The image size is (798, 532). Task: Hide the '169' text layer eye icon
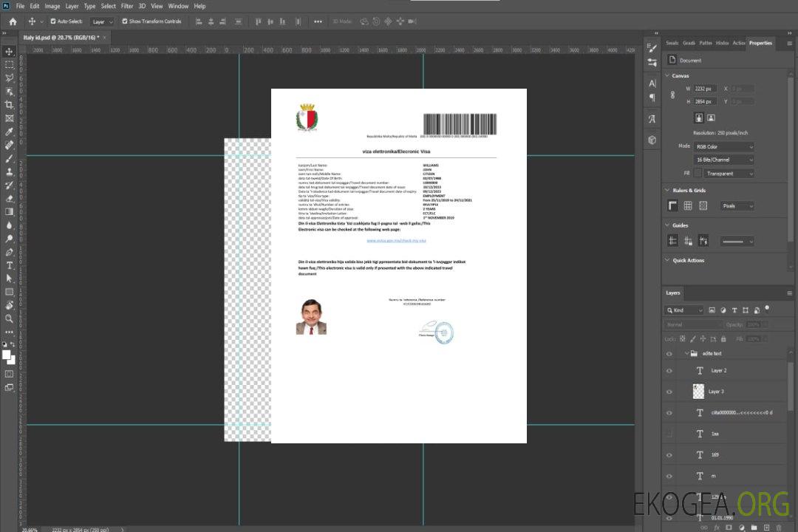[669, 455]
